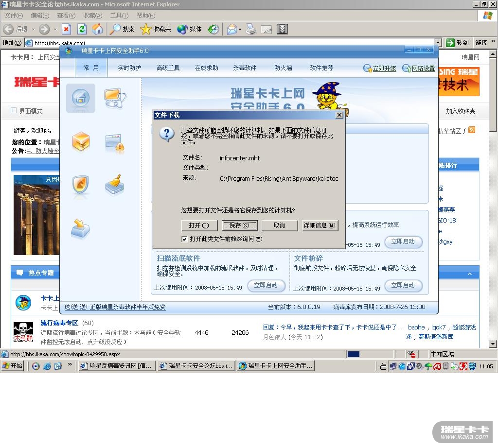Viewport: 498px width, 448px height.
Task: Open the Back button history dropdown arrow
Action: (33, 29)
